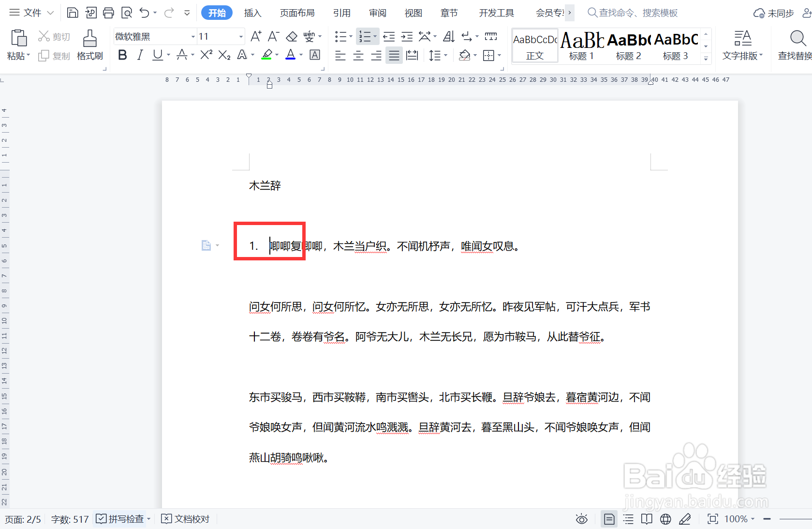Switch to outline view in status bar
Image resolution: width=812 pixels, height=529 pixels.
628,519
